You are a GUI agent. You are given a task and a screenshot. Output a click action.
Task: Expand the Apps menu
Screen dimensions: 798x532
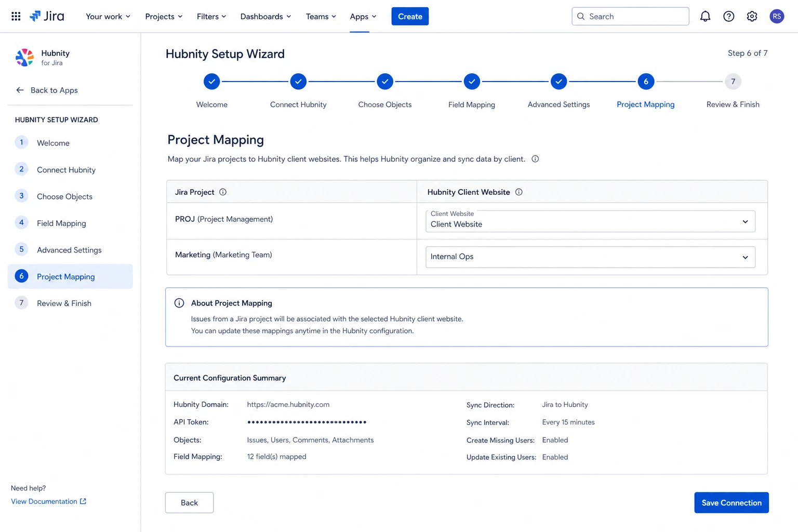[363, 16]
